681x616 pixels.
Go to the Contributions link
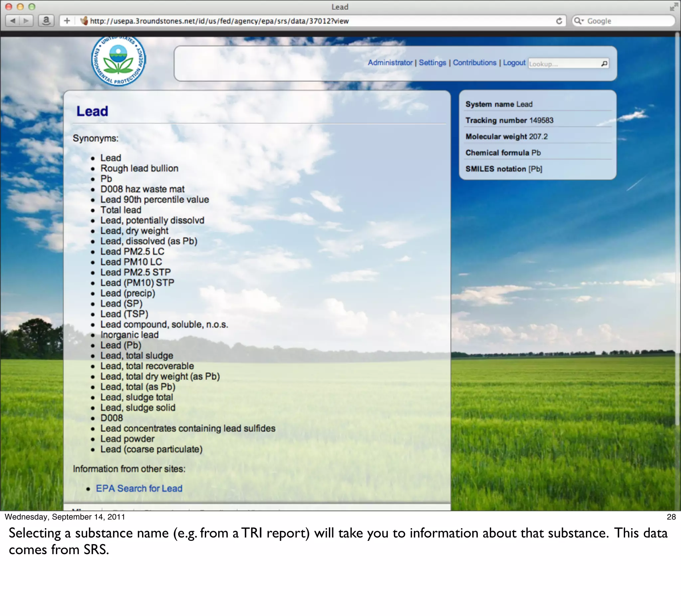tap(474, 63)
